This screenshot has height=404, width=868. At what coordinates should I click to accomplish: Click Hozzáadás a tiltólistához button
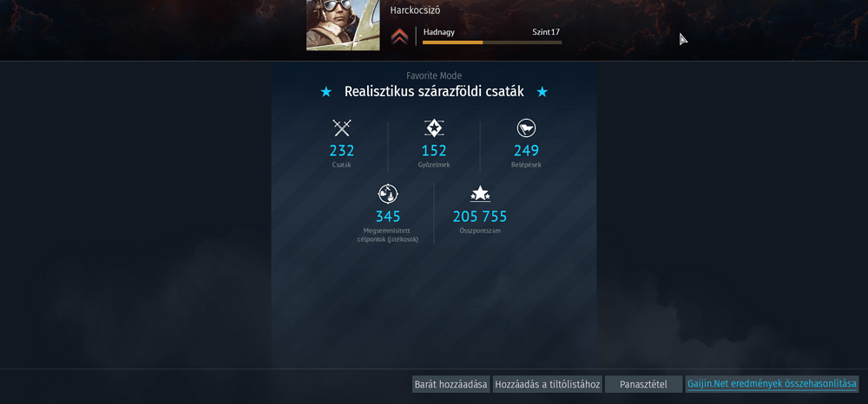(547, 384)
